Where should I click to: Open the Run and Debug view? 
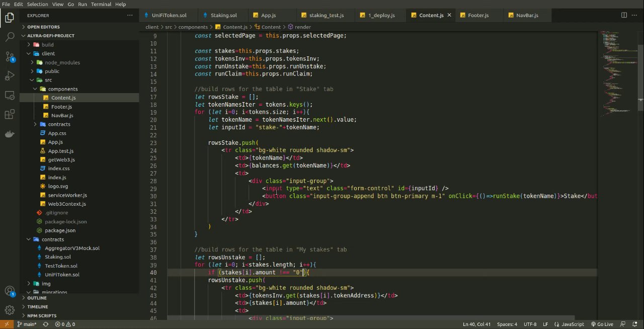pos(10,76)
